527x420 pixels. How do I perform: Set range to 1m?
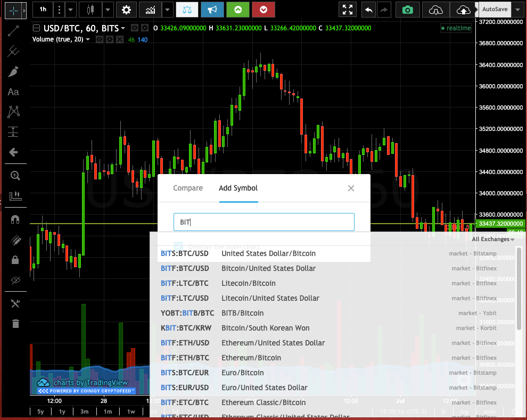coord(108,411)
